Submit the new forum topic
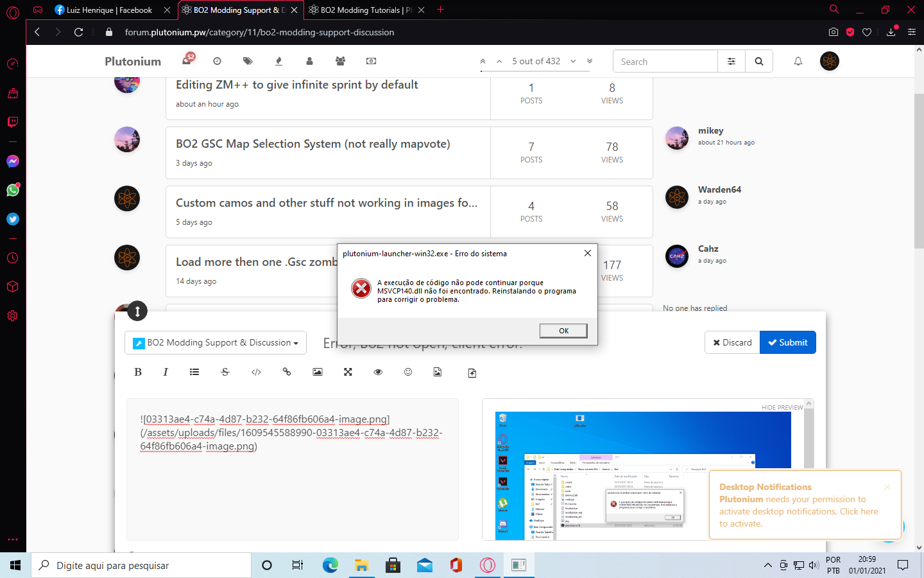Image resolution: width=924 pixels, height=578 pixels. pyautogui.click(x=788, y=342)
